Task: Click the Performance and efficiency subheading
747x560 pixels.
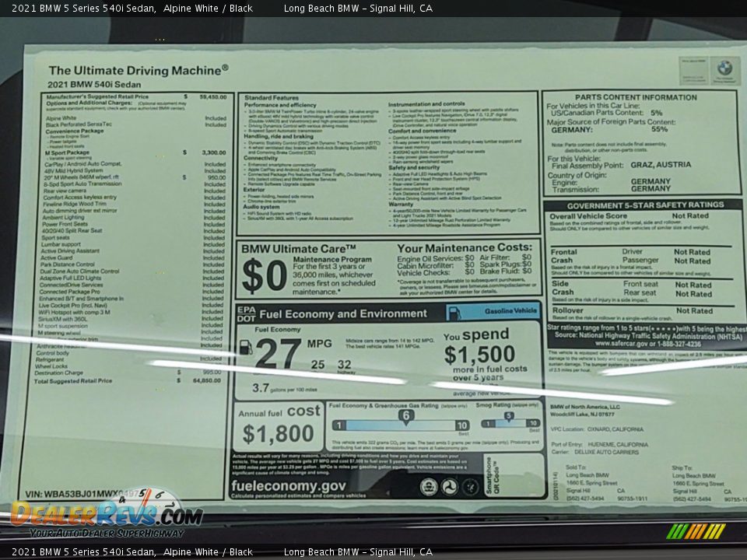Action: [x=280, y=105]
